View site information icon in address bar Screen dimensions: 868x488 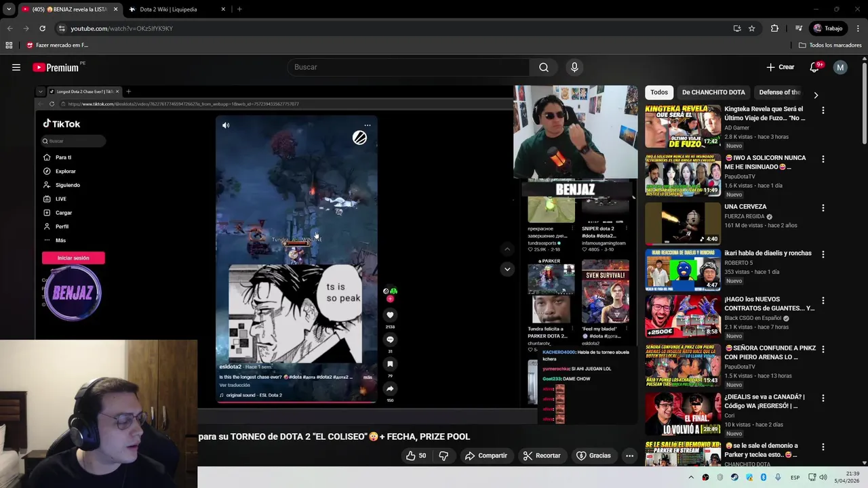62,28
